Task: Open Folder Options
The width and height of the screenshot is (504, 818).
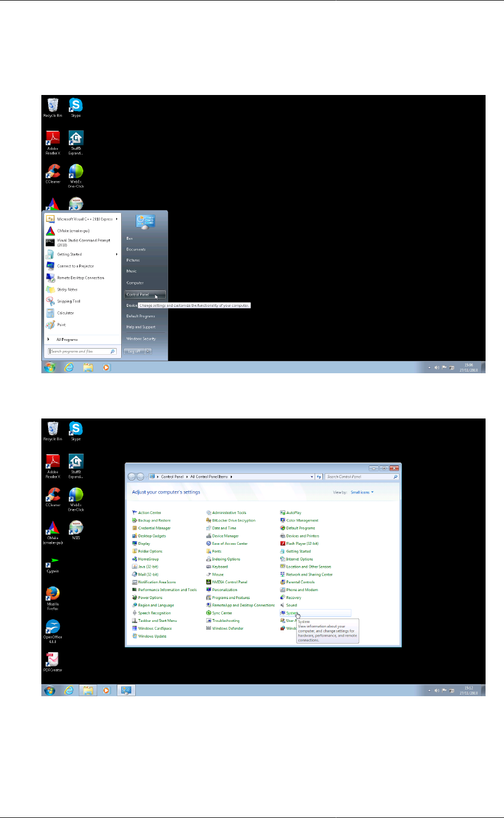Action: (x=147, y=551)
